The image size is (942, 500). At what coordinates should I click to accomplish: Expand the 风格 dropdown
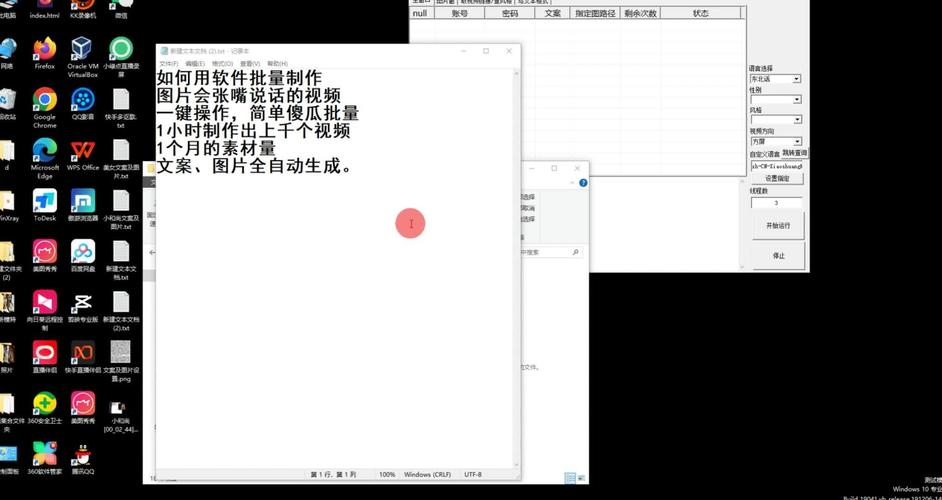pos(775,120)
